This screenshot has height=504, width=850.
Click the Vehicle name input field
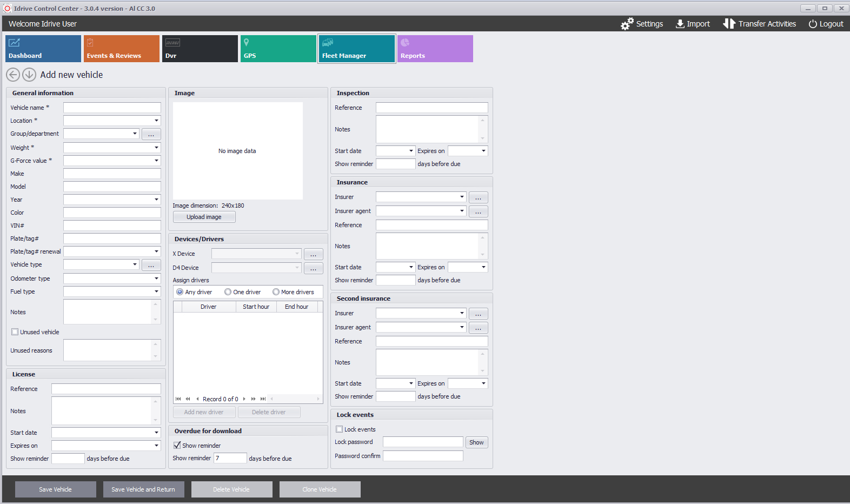point(112,108)
